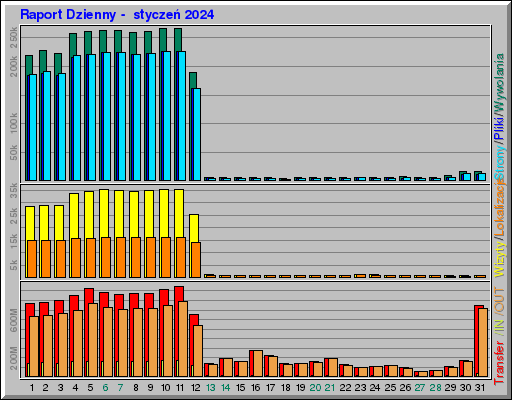Screen dimensions: 512x400
Task: Select the green day 6 axis label
Action: (x=105, y=388)
